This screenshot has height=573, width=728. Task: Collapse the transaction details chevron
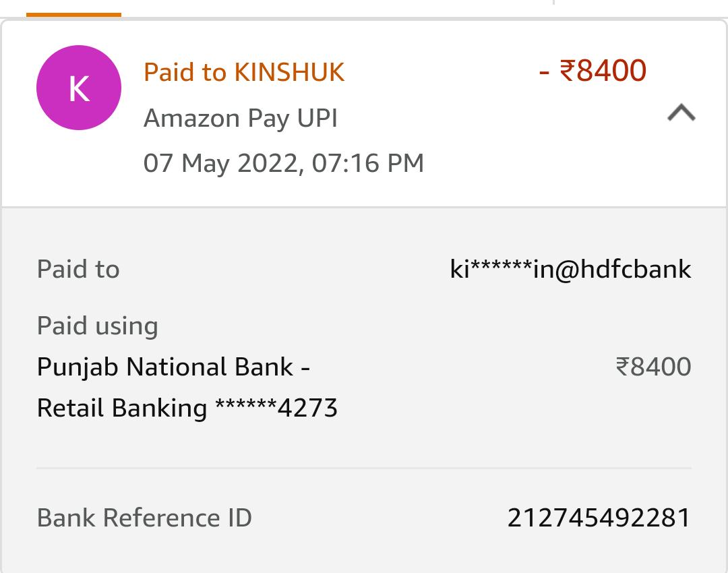pyautogui.click(x=681, y=113)
